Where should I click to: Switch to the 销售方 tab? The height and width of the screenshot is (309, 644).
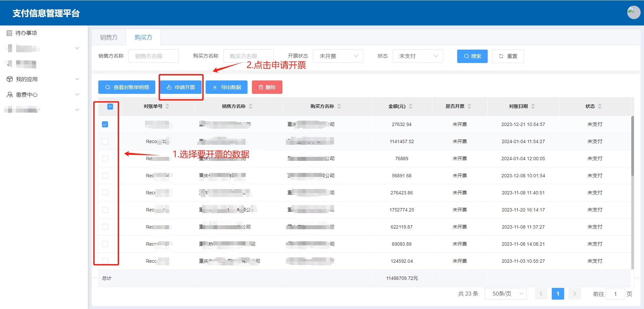pyautogui.click(x=109, y=38)
